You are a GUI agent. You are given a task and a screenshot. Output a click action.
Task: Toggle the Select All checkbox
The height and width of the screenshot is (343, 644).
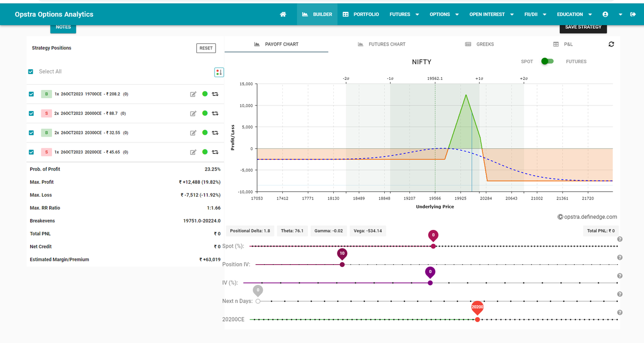(x=31, y=72)
